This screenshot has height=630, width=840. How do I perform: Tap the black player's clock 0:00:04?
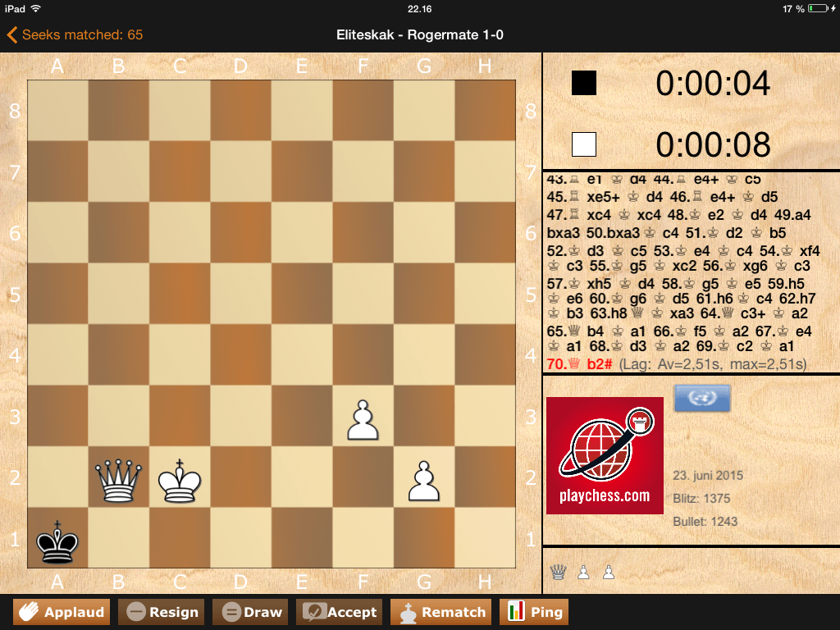click(x=712, y=84)
